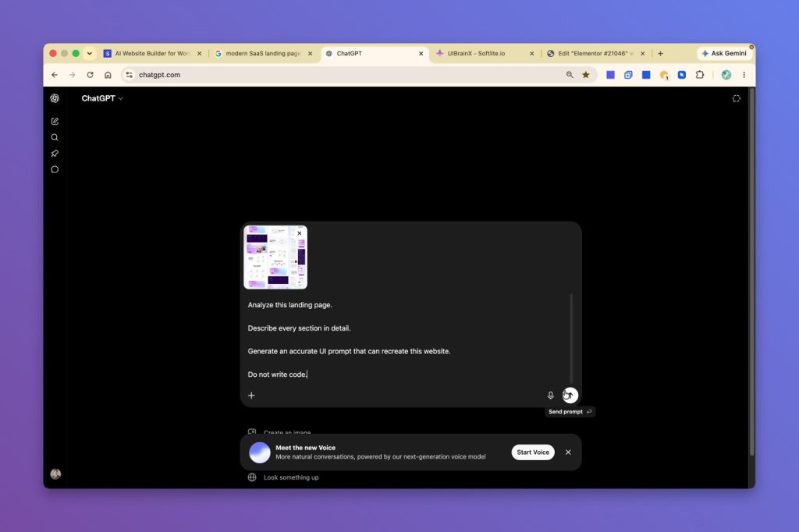Open the user profile avatar
Image resolution: width=799 pixels, height=532 pixels.
[x=55, y=474]
